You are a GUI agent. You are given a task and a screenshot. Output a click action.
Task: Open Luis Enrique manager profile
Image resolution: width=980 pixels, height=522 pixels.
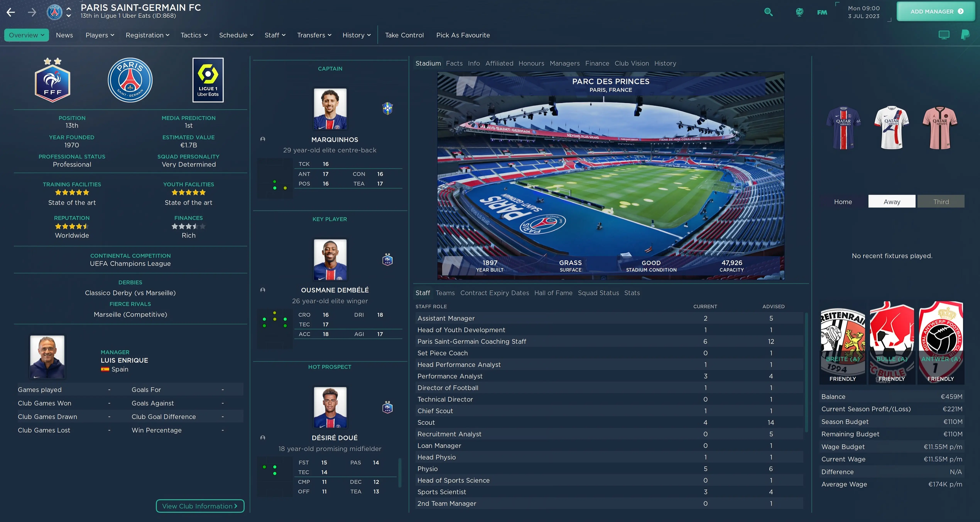124,360
